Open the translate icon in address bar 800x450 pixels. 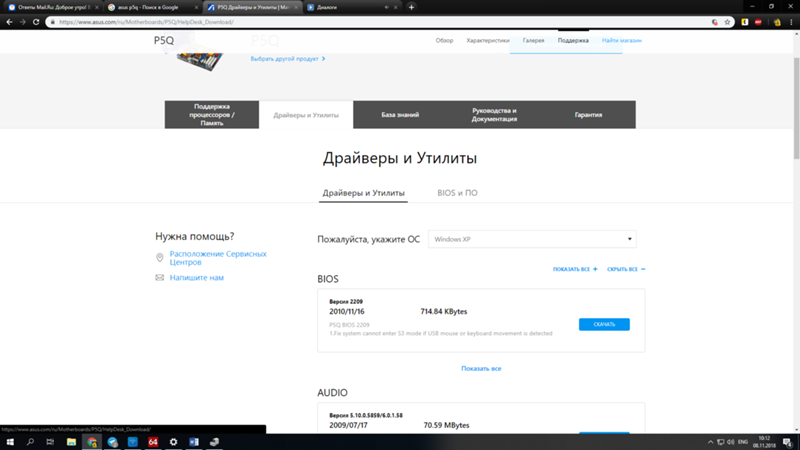(715, 22)
